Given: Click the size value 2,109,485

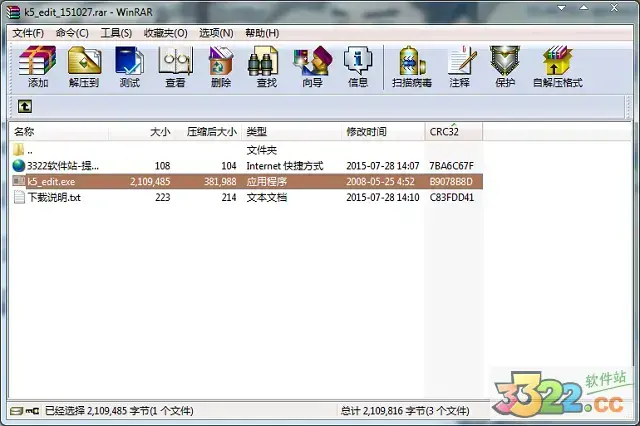Looking at the screenshot, I should [150, 182].
